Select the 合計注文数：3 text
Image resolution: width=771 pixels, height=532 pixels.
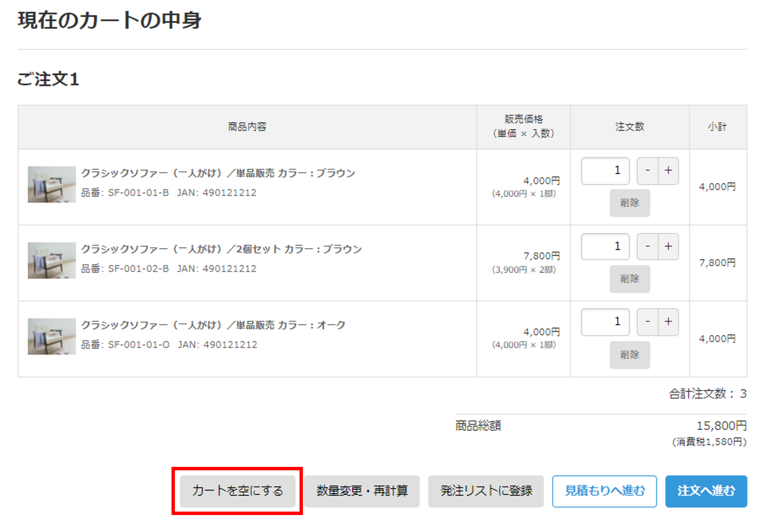tap(708, 394)
